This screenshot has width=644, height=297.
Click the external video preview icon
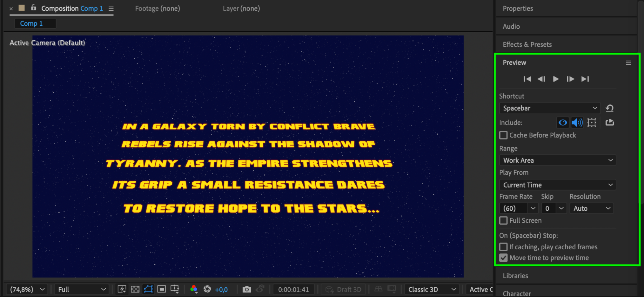coord(610,122)
